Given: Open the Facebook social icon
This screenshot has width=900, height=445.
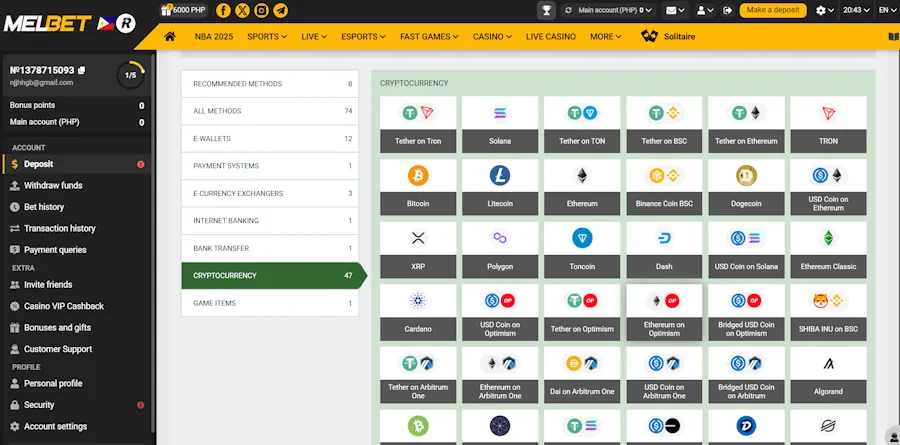Looking at the screenshot, I should click(x=223, y=10).
